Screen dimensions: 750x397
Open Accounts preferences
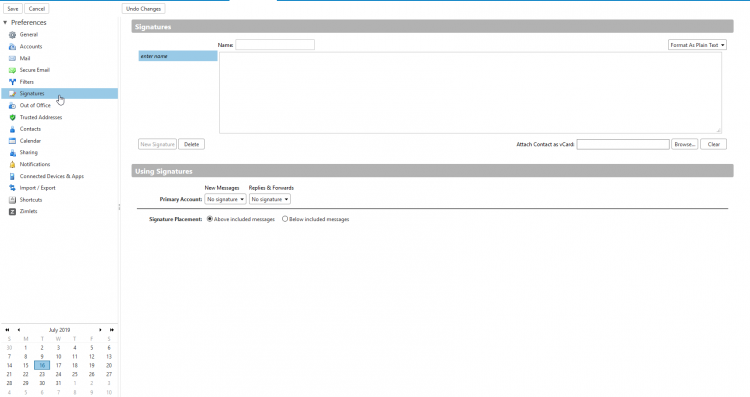click(31, 46)
